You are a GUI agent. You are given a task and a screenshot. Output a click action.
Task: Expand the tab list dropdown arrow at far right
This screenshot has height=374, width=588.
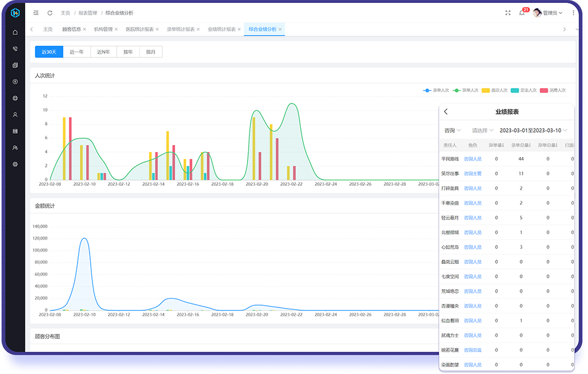[577, 29]
